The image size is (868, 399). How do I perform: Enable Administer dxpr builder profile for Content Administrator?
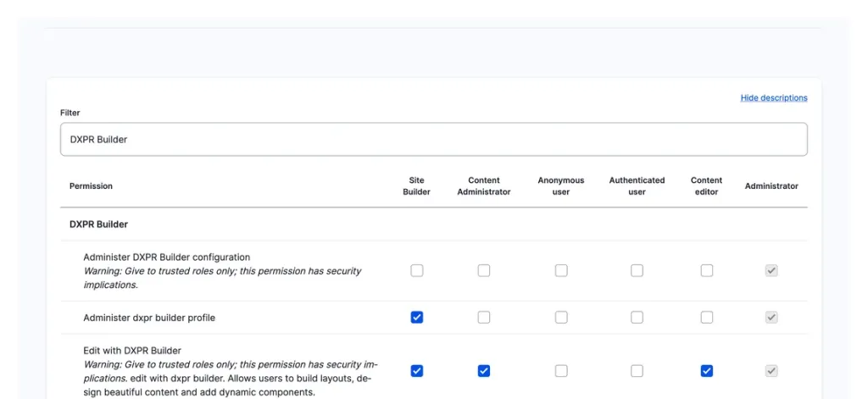pyautogui.click(x=484, y=318)
